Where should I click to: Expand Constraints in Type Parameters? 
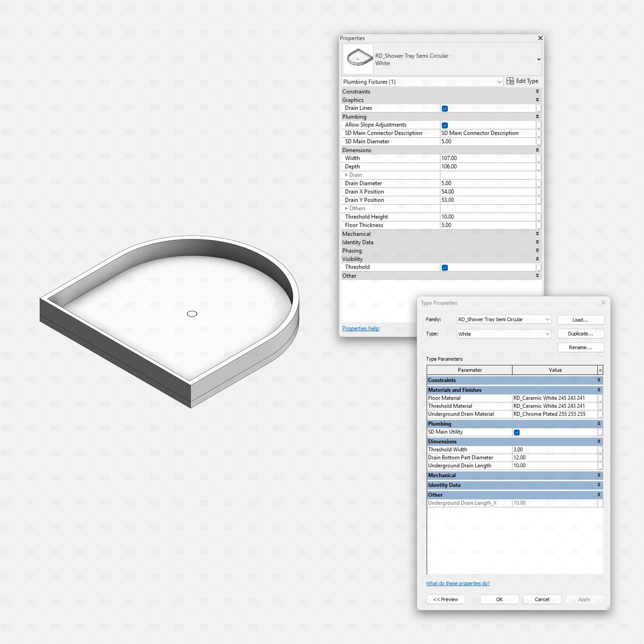coord(599,380)
